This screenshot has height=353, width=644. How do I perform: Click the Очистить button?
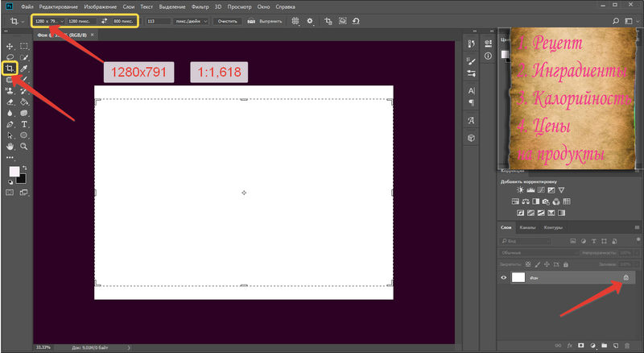(225, 20)
